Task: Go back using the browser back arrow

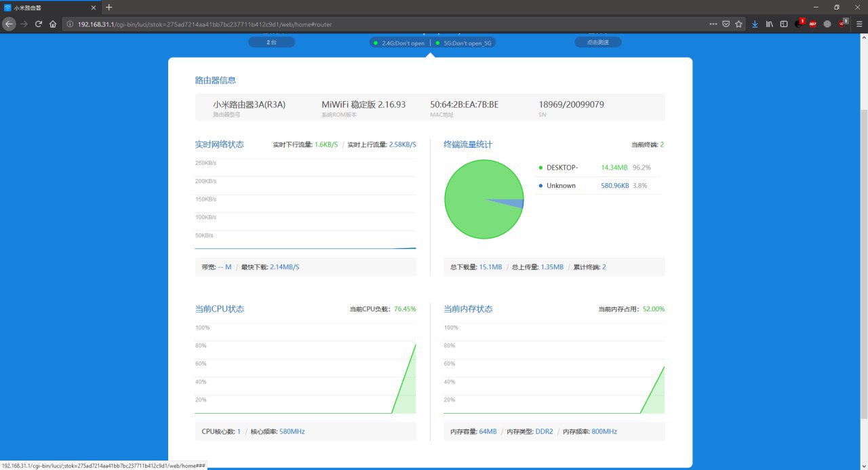Action: (9, 24)
